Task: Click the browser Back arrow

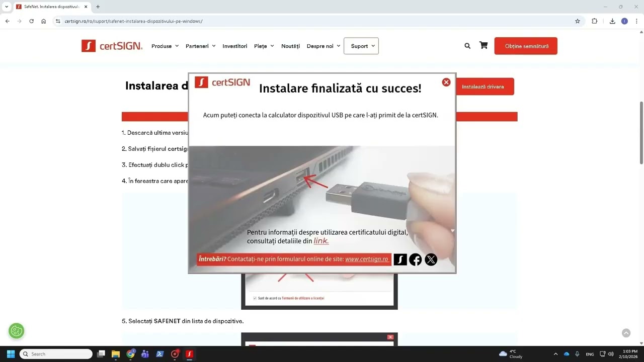Action: point(7,21)
